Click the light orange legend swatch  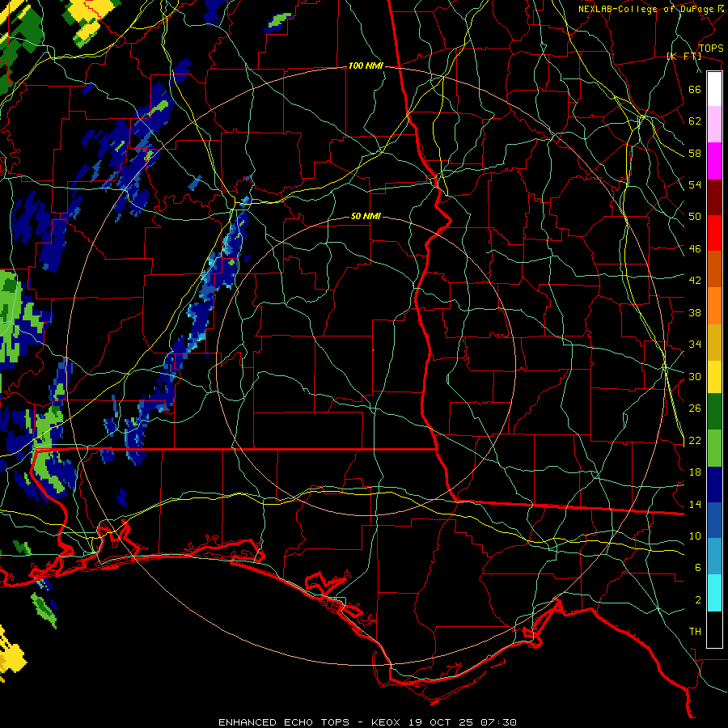[714, 306]
